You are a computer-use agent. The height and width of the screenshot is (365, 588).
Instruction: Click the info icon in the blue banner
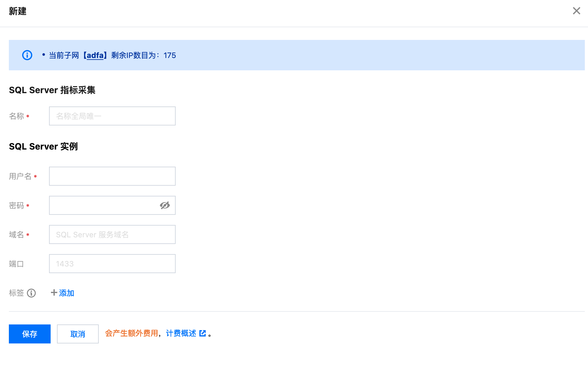coord(27,55)
